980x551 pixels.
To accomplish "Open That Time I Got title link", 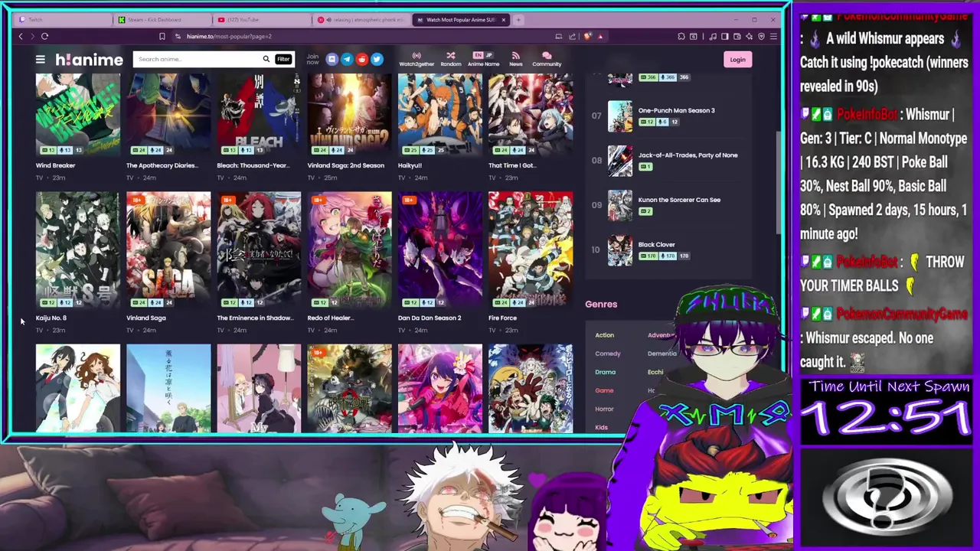I will 512,165.
